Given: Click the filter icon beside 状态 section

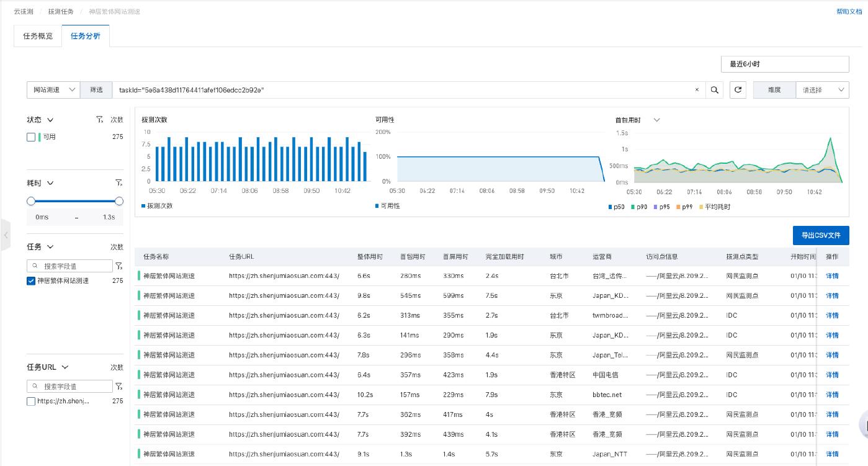Looking at the screenshot, I should tap(100, 120).
